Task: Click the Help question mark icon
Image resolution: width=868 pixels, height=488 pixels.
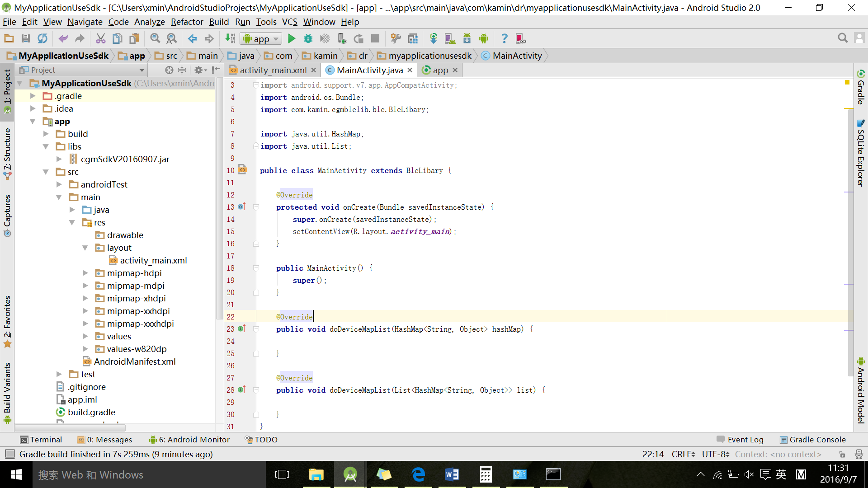Action: pos(505,39)
